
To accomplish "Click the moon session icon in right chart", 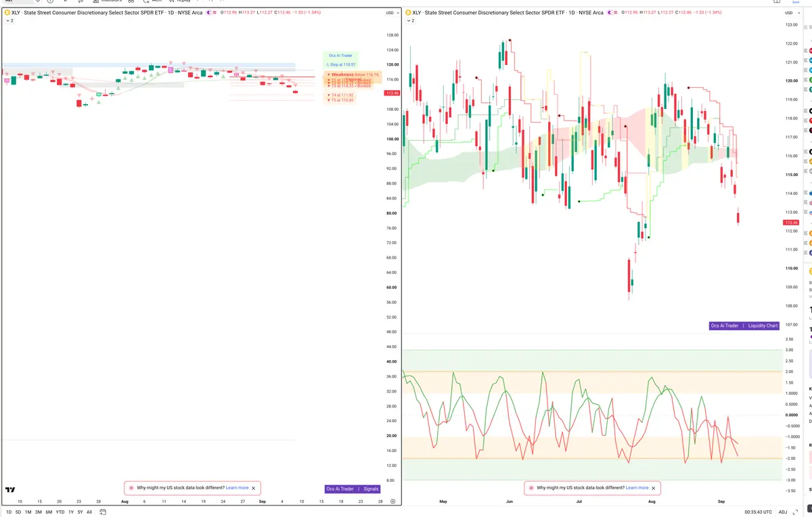I will point(610,13).
